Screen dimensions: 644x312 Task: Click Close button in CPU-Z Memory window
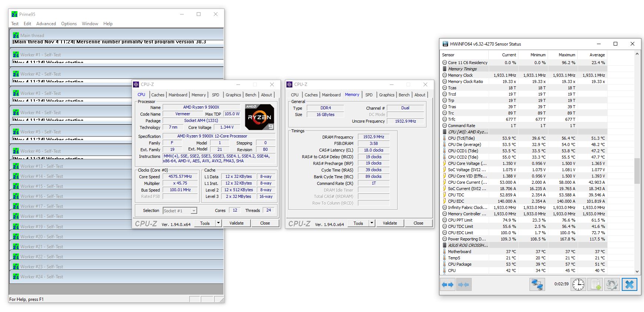[418, 223]
